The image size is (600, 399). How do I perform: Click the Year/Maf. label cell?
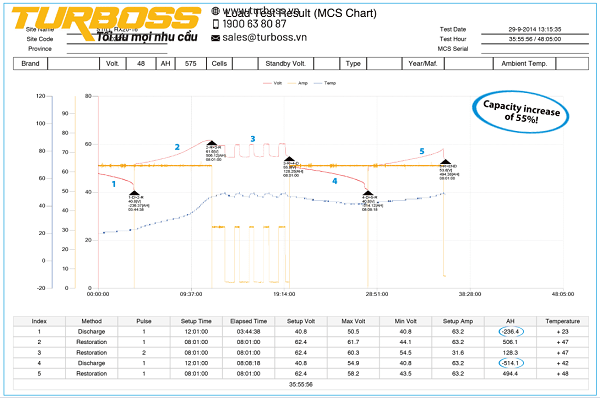pyautogui.click(x=423, y=64)
